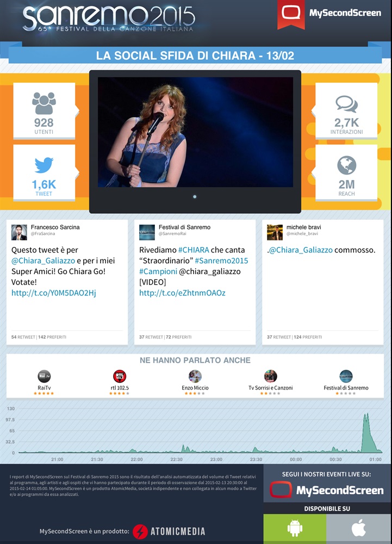Viewport: 392px width, 544px height.
Task: Click the users group icon above 928
Action: pos(44,103)
